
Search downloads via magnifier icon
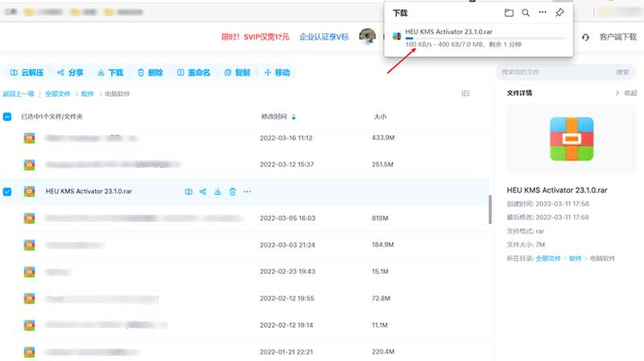click(526, 13)
